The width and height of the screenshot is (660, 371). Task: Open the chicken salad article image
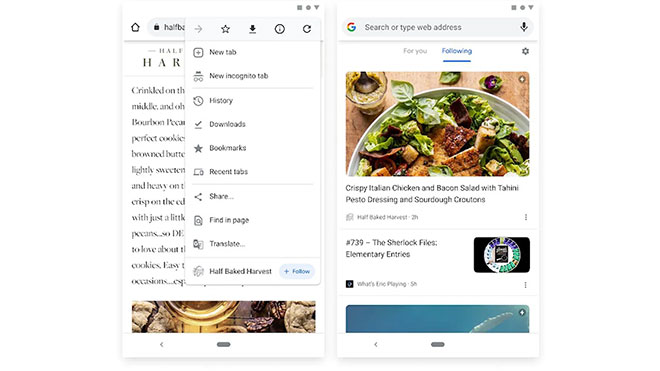pyautogui.click(x=438, y=124)
